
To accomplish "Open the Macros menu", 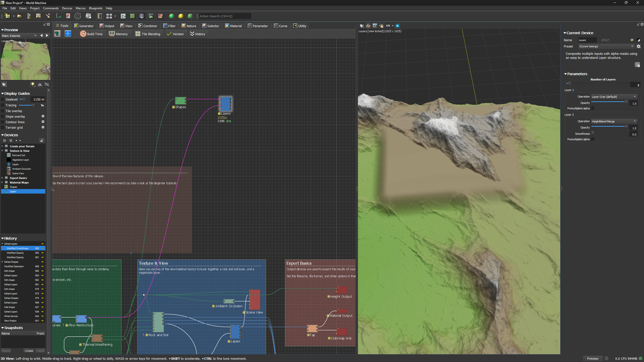I will 80,8.
